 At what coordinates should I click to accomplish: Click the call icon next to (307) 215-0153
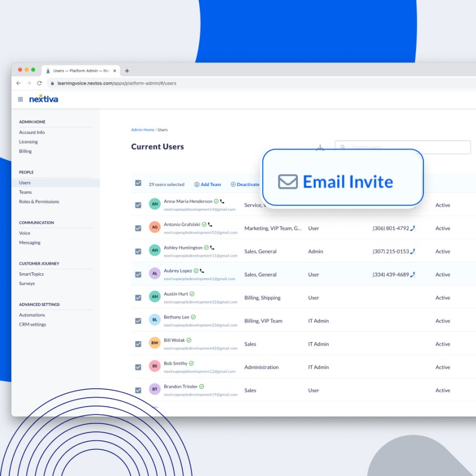click(x=413, y=251)
